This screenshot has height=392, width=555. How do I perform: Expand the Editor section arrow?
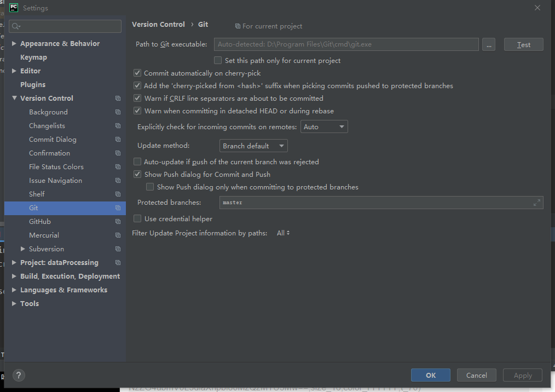pos(14,71)
